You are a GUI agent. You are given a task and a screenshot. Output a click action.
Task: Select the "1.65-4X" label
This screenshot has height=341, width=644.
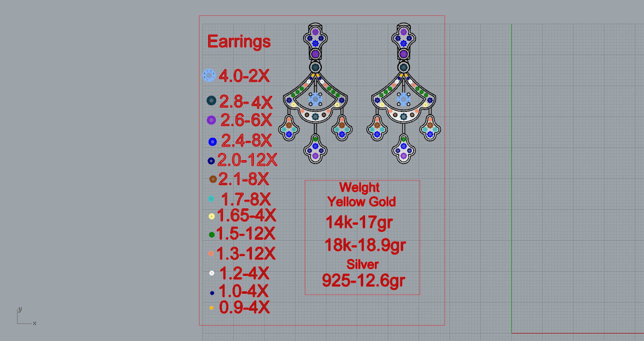(247, 215)
